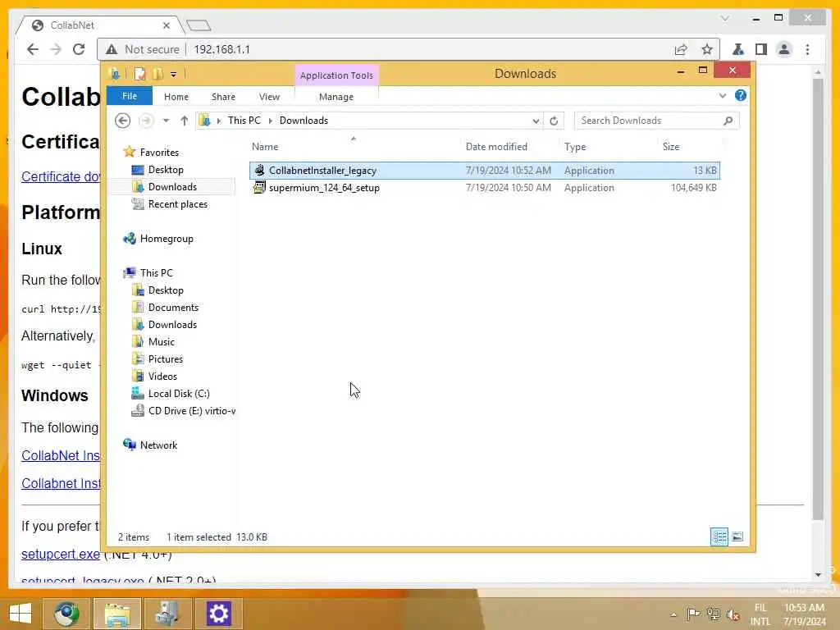The width and height of the screenshot is (840, 630).
Task: Click supermium_124_64_setup file icon
Action: [x=260, y=188]
